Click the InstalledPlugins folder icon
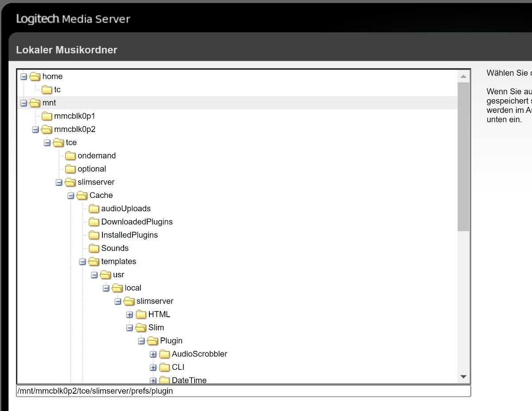 [x=94, y=235]
